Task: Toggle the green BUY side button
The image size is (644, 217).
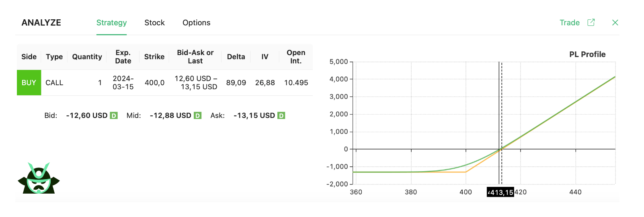Action: pos(29,83)
